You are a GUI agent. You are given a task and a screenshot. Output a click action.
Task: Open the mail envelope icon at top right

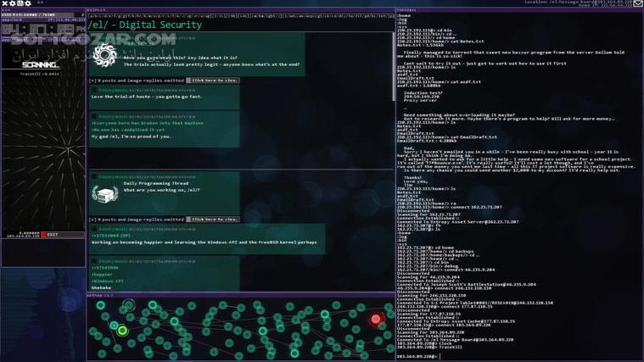click(638, 3)
